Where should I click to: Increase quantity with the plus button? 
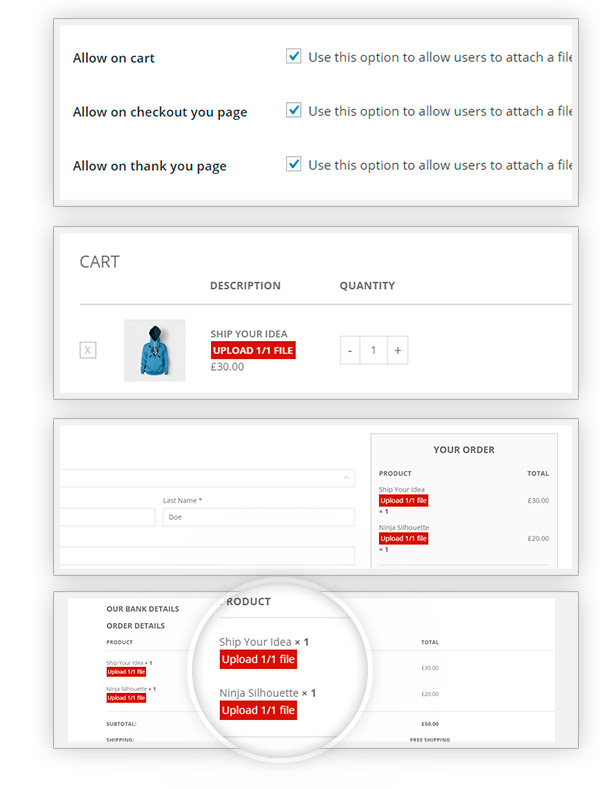pos(397,350)
